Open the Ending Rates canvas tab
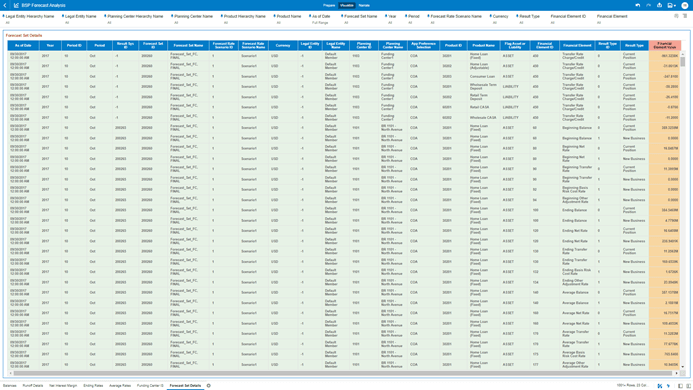Image resolution: width=693 pixels, height=390 pixels. pos(93,386)
